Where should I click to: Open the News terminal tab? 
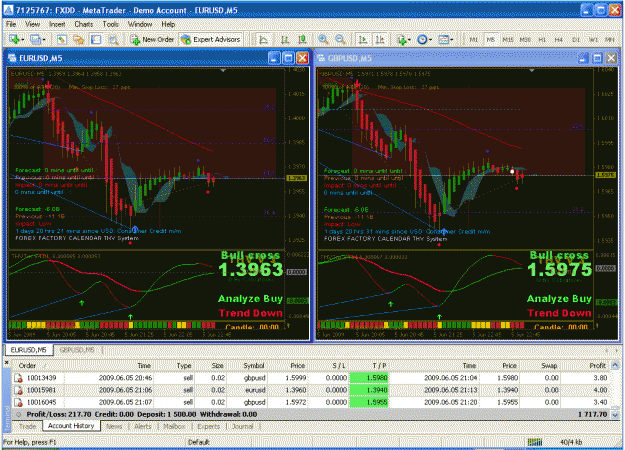pos(114,426)
